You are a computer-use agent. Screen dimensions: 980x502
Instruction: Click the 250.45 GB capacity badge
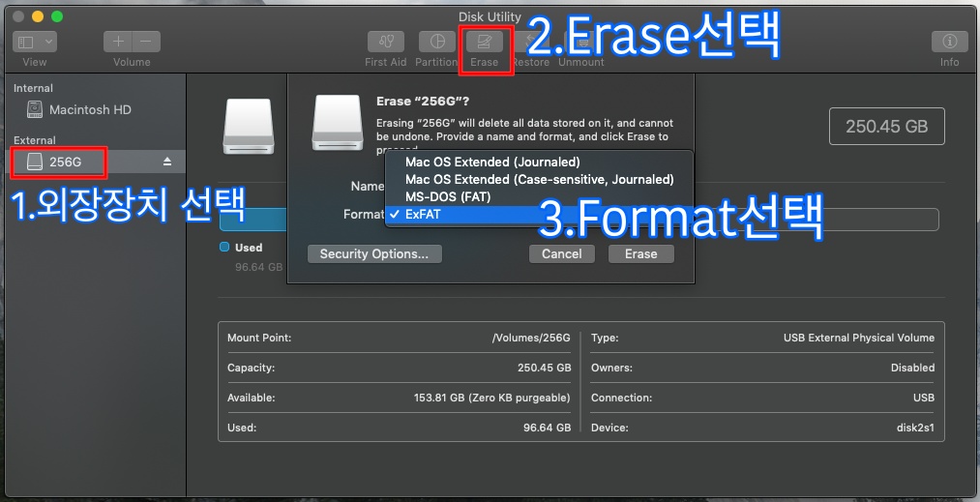pyautogui.click(x=887, y=127)
